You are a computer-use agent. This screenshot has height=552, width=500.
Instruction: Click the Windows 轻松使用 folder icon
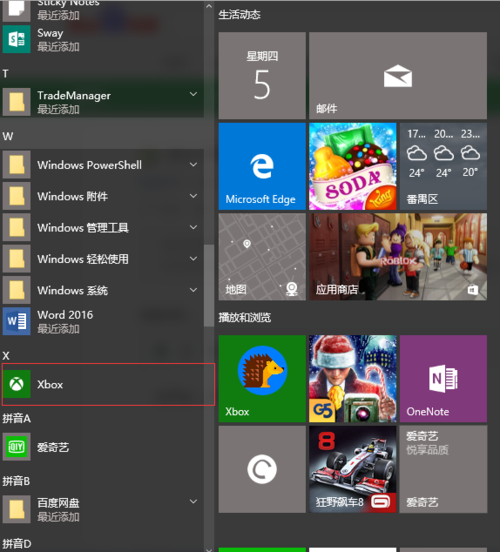(17, 258)
